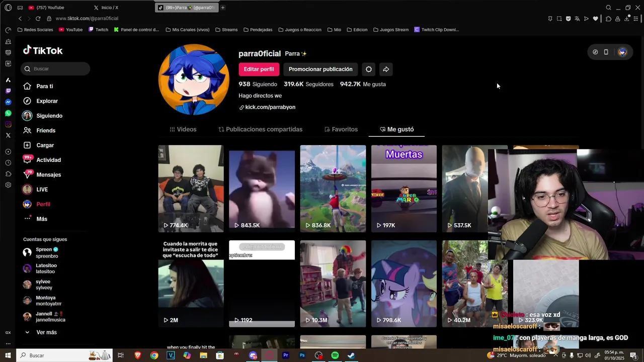Open Twitch Clip Downloader bookmark
Image resolution: width=644 pixels, height=362 pixels.
coord(437,30)
